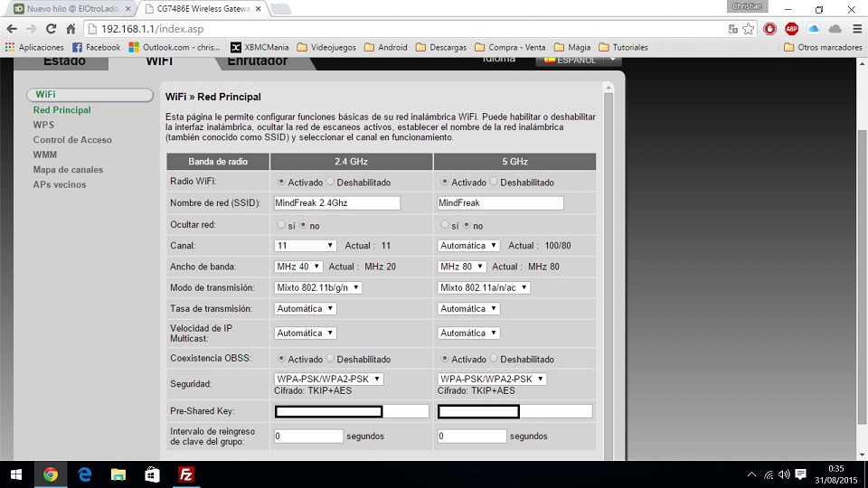Bookmark this page with the star icon
Image resolution: width=868 pixels, height=488 pixels.
[x=749, y=29]
